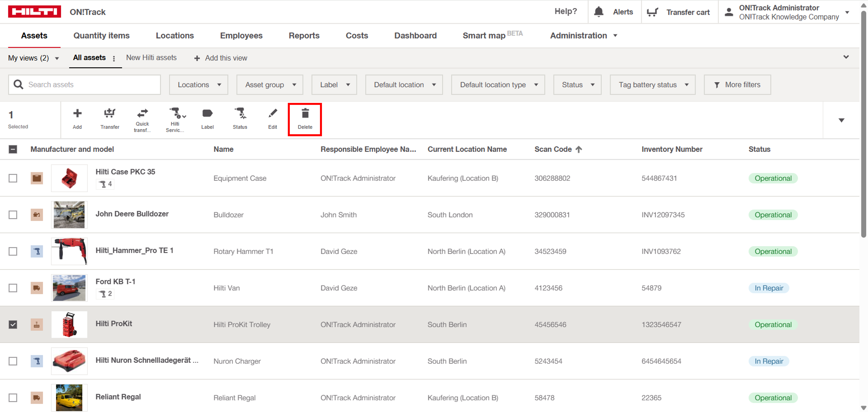Select the All assets view

pyautogui.click(x=89, y=58)
